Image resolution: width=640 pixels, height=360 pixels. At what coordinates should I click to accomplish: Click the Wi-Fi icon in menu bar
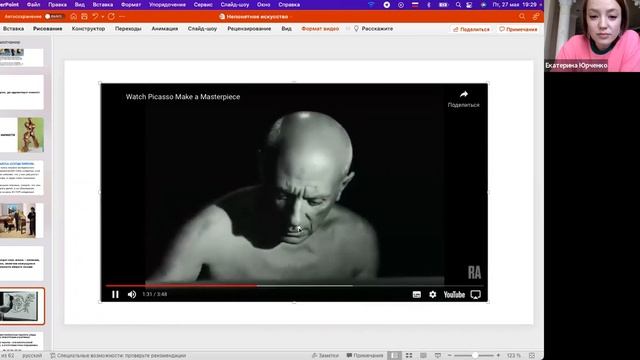click(x=371, y=5)
